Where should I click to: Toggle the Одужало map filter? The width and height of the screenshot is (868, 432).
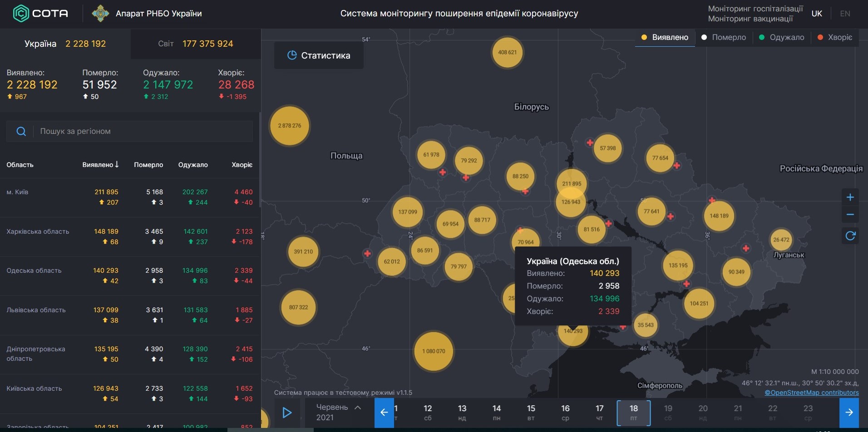point(782,37)
